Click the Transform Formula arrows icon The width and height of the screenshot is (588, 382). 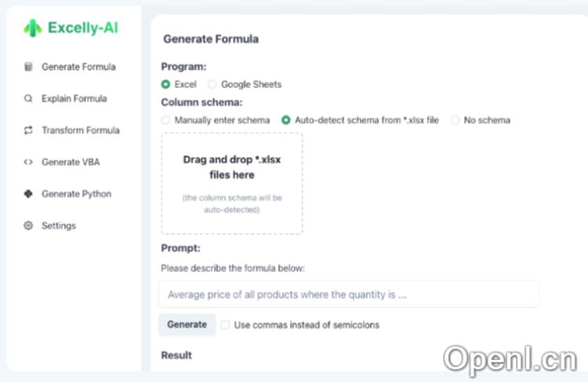click(x=28, y=130)
